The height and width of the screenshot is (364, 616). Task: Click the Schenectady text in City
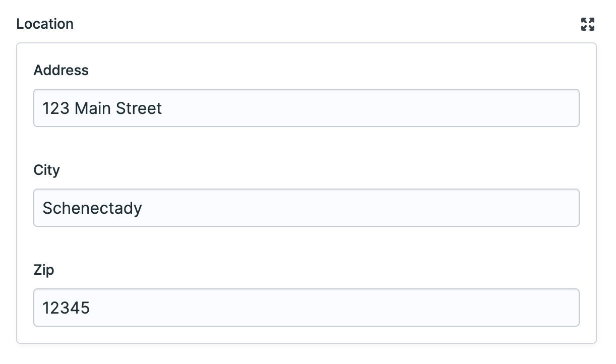(x=92, y=207)
